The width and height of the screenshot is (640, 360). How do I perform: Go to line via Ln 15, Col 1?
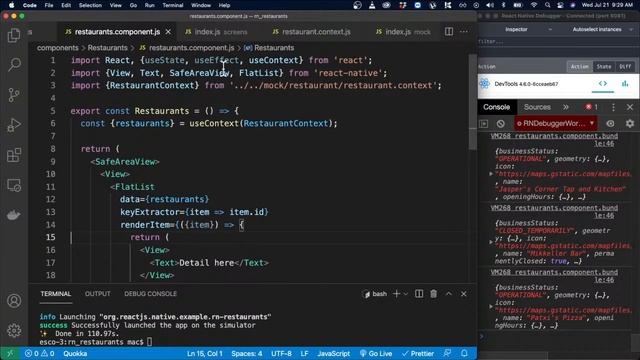204,353
